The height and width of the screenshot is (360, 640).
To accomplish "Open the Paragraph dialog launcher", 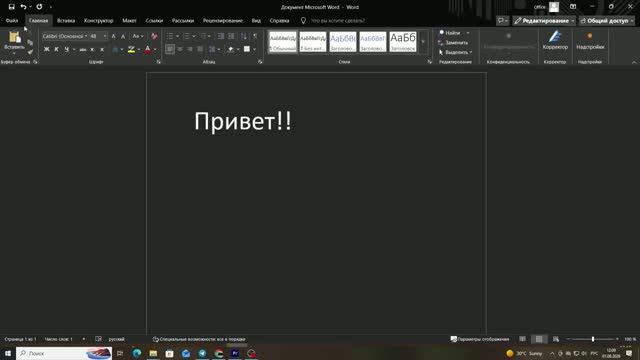I will click(x=260, y=62).
